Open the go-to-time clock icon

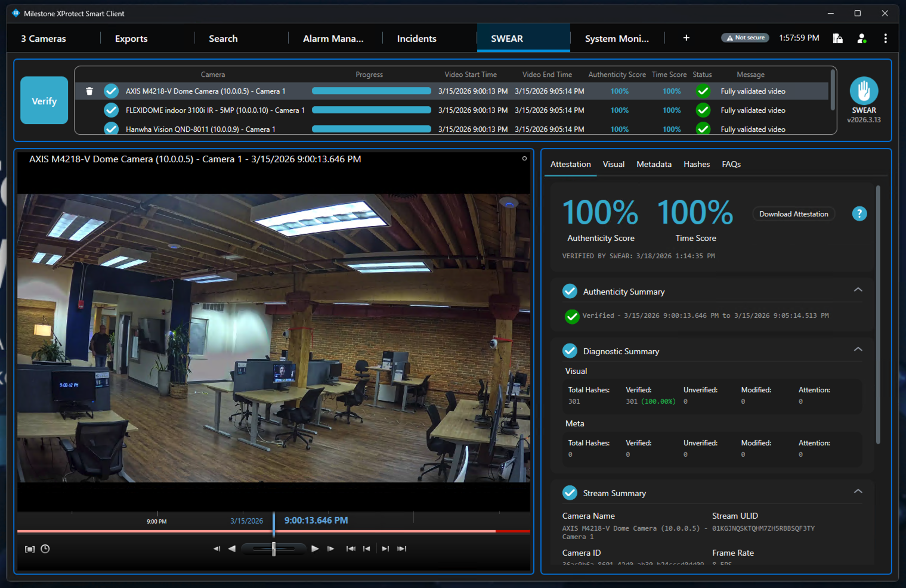click(x=45, y=549)
